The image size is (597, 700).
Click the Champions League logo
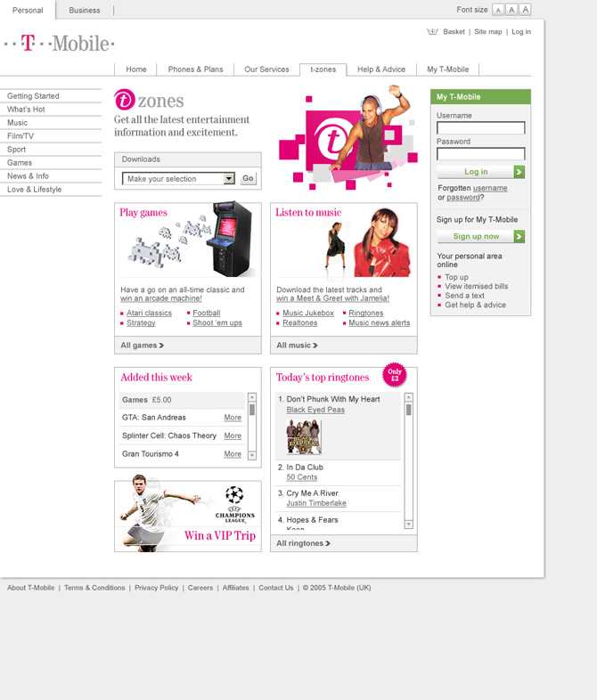point(234,504)
